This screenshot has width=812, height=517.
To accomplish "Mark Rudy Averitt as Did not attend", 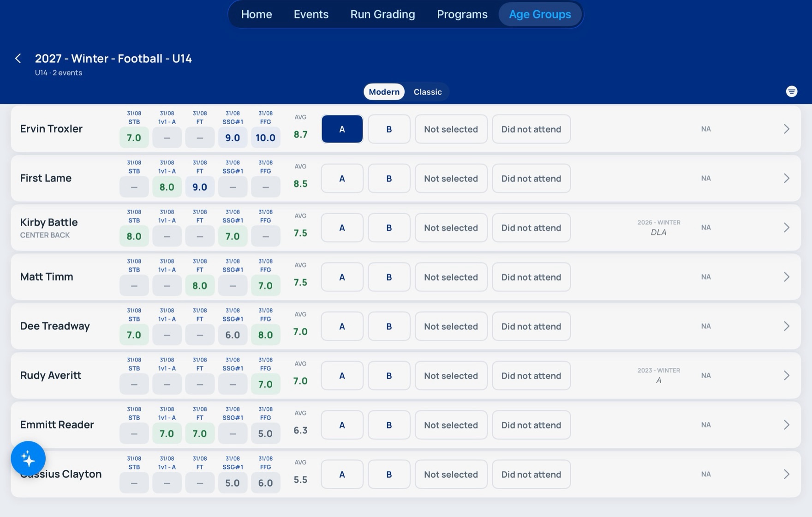I will click(531, 376).
